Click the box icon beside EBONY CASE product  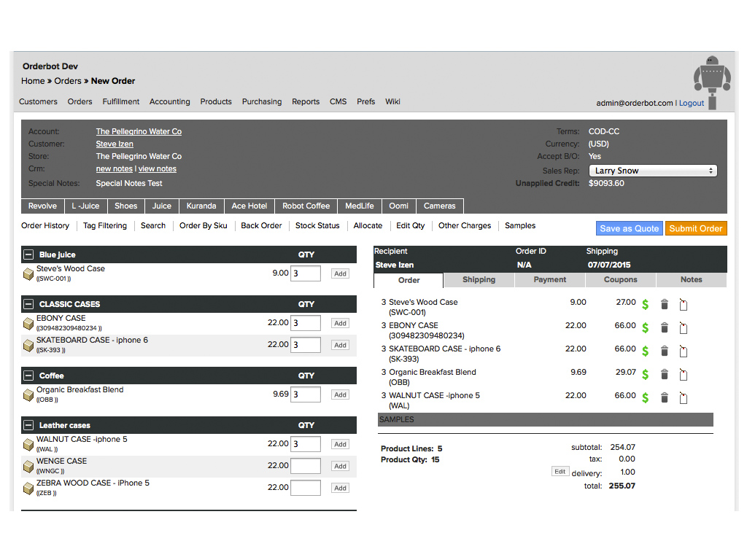click(28, 323)
